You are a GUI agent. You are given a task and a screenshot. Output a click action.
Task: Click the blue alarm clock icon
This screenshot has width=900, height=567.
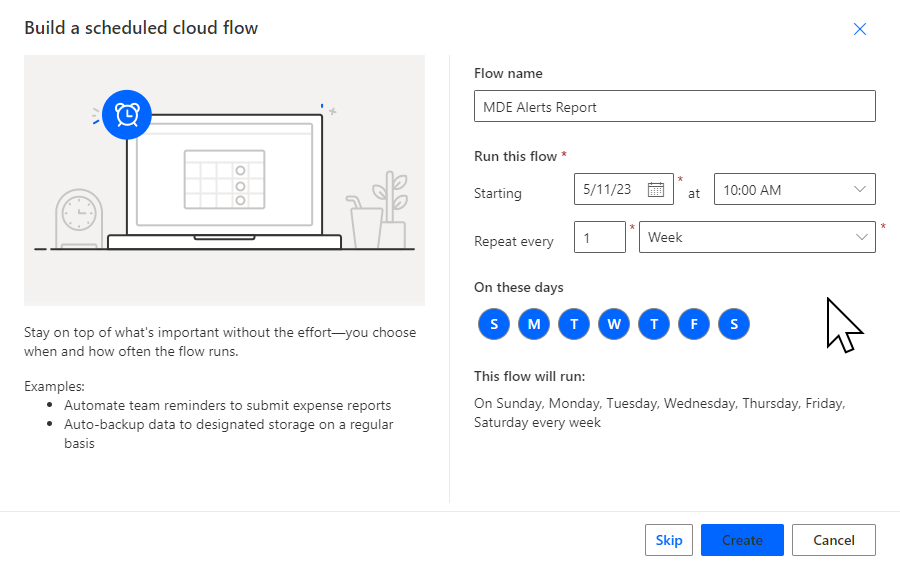coord(127,115)
